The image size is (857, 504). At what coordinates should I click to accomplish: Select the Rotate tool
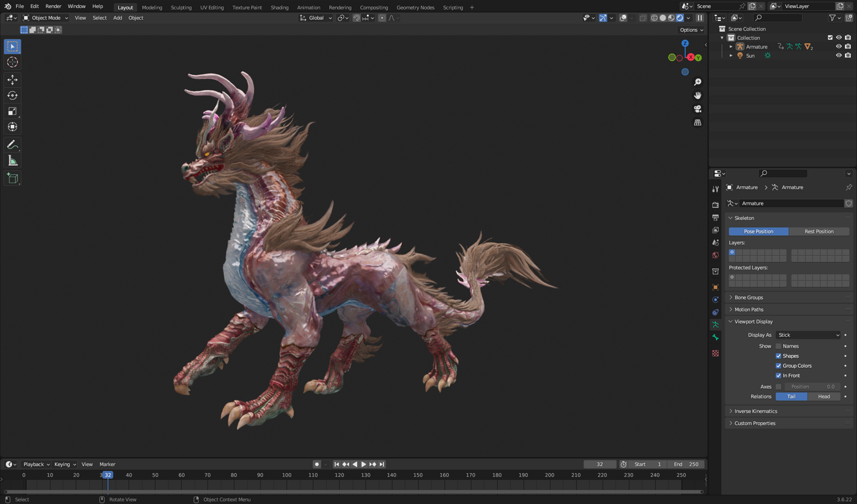tap(13, 95)
